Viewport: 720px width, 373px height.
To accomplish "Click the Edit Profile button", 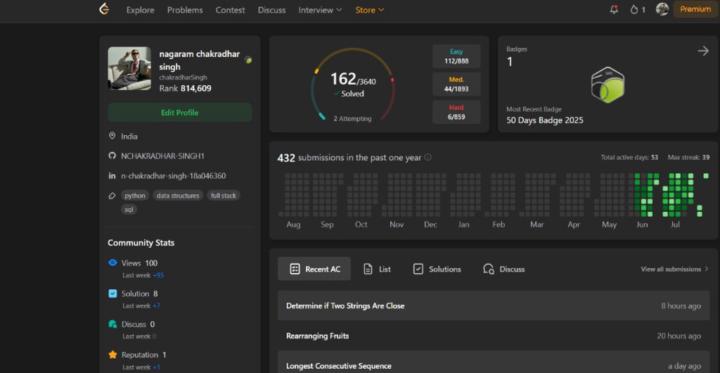I will click(x=180, y=113).
